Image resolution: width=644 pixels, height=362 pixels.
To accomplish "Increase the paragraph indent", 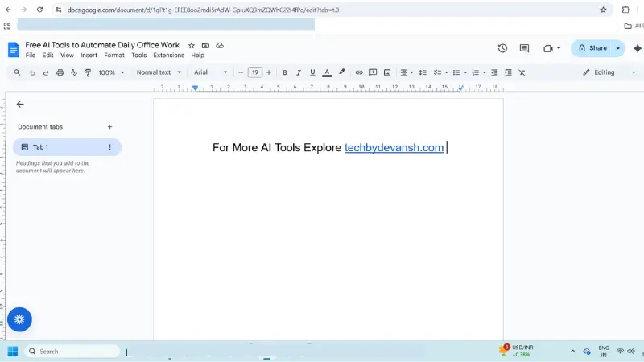I will pyautogui.click(x=508, y=72).
